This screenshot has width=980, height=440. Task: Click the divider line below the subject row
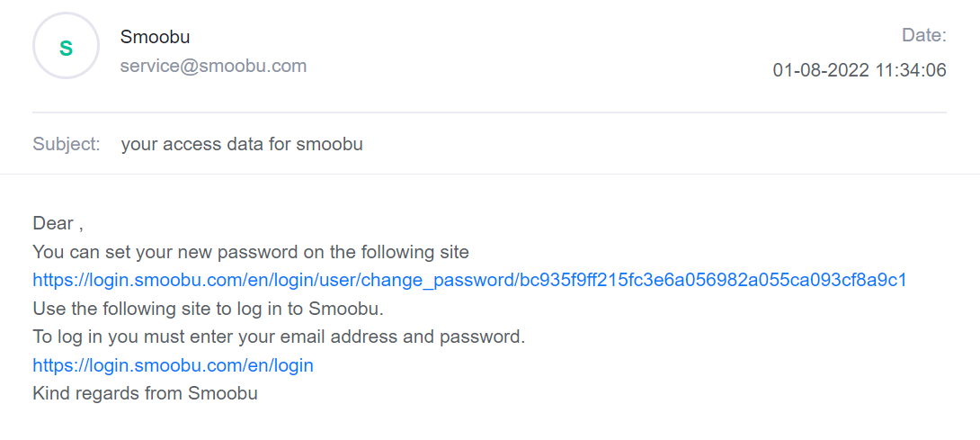click(x=490, y=174)
